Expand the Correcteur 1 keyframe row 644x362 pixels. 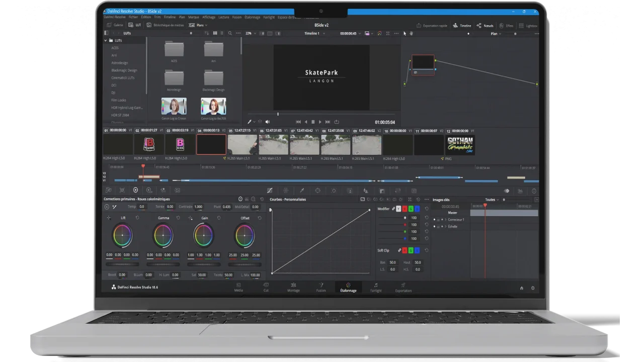click(x=446, y=220)
